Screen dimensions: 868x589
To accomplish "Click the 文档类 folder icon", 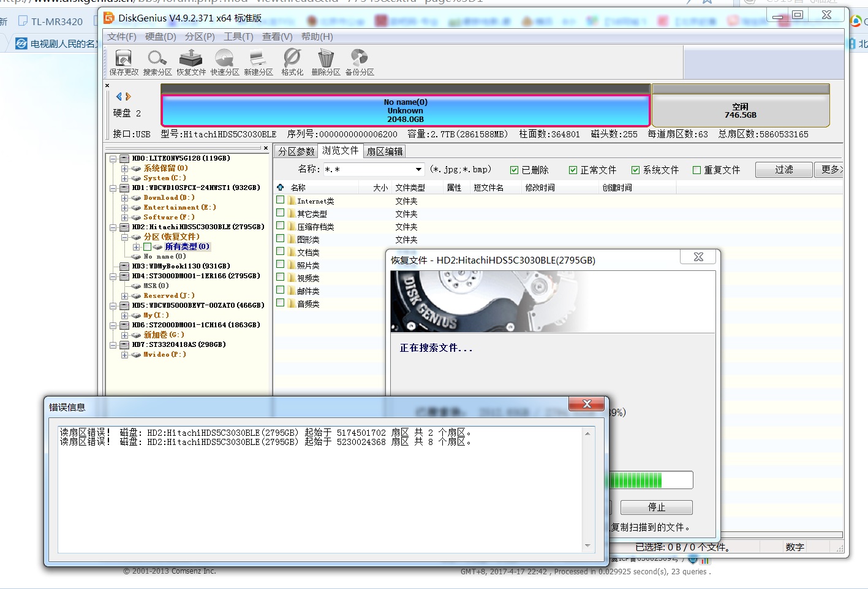I will [292, 252].
